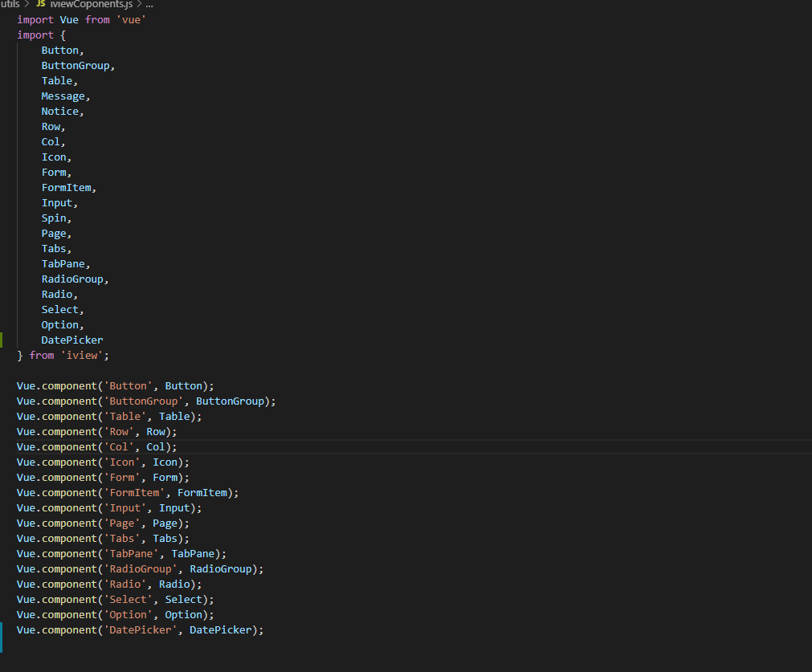Click the Vue.component('Table', Table) line
This screenshot has width=812, height=672.
(108, 417)
